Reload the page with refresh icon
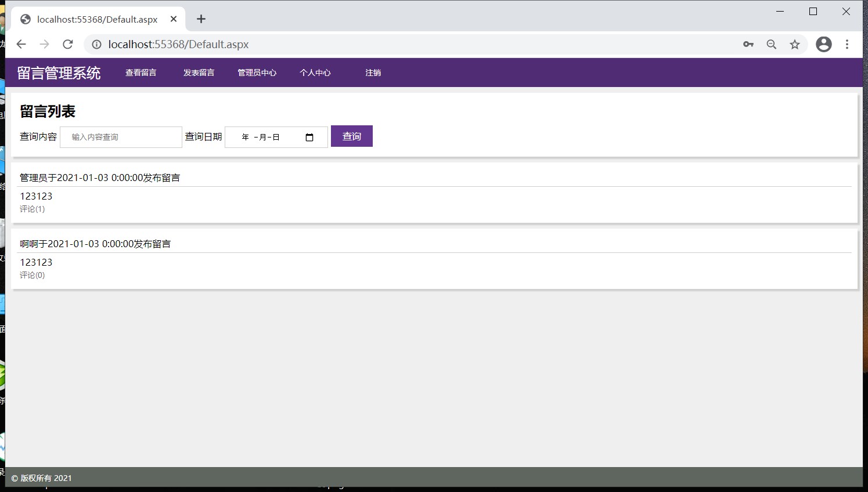Screen dimensions: 868x492 (x=68, y=44)
